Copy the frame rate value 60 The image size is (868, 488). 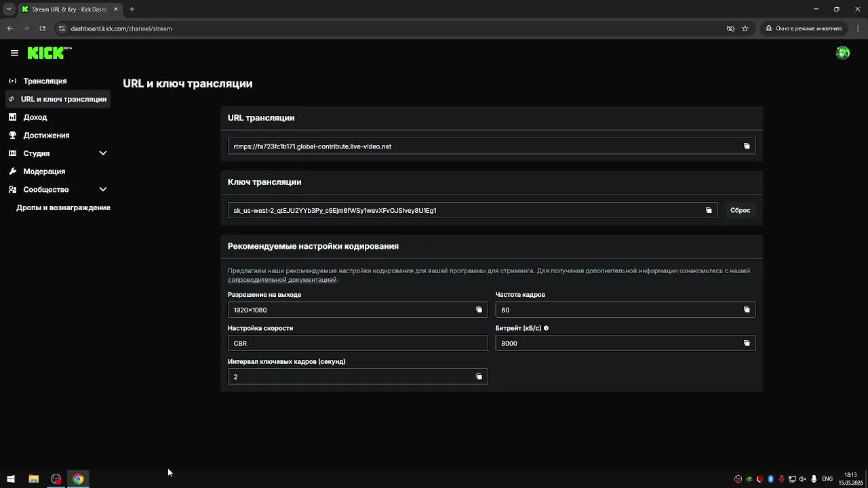[747, 310]
